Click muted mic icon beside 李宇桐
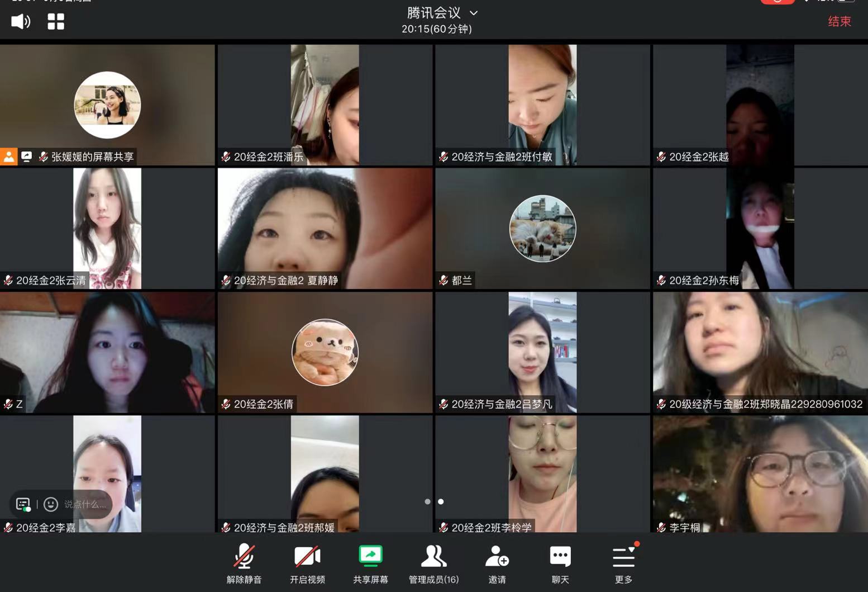868x592 pixels. [661, 527]
